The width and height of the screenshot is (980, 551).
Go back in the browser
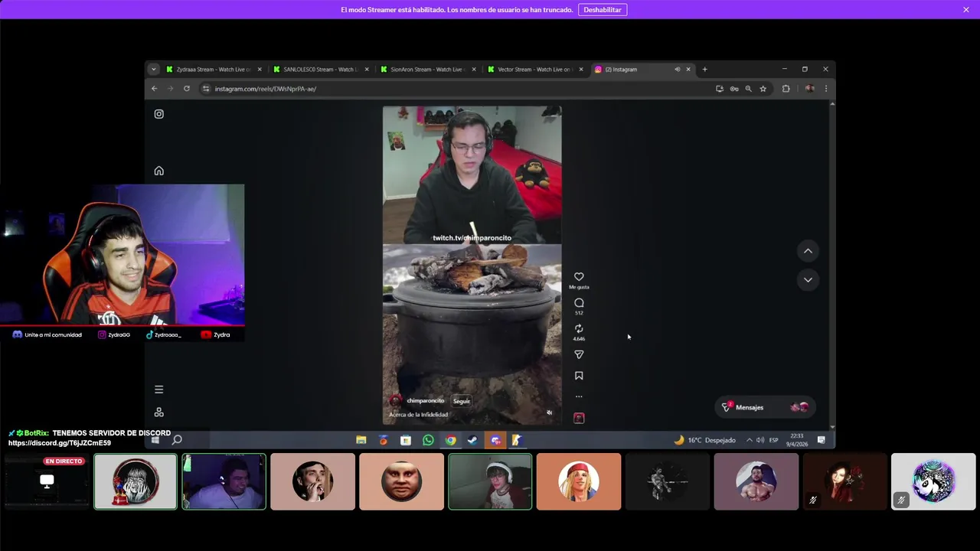coord(154,89)
